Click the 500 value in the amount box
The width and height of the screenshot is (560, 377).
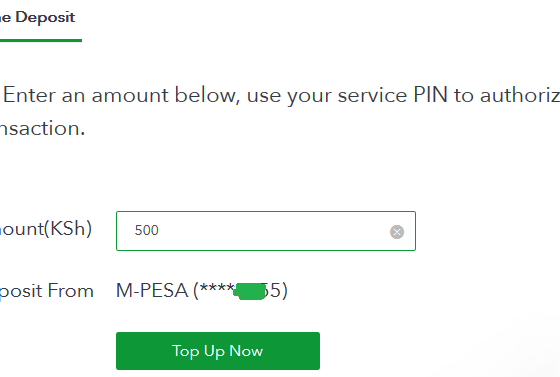pos(146,230)
